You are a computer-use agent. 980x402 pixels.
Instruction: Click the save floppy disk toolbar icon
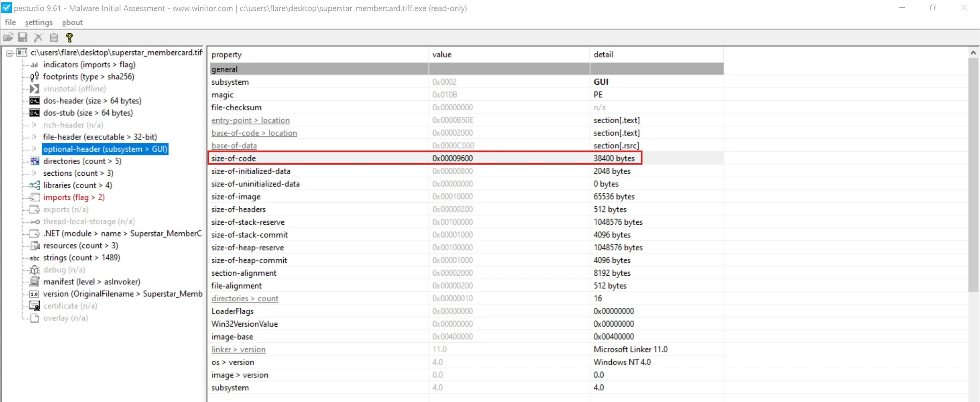click(x=23, y=37)
